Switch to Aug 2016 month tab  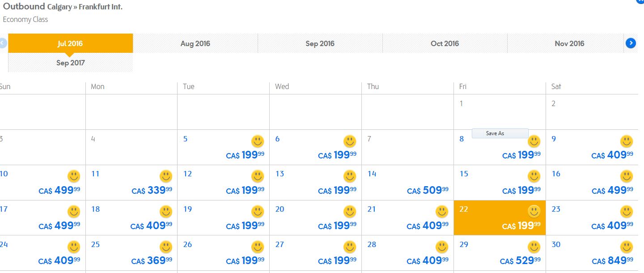pyautogui.click(x=195, y=43)
